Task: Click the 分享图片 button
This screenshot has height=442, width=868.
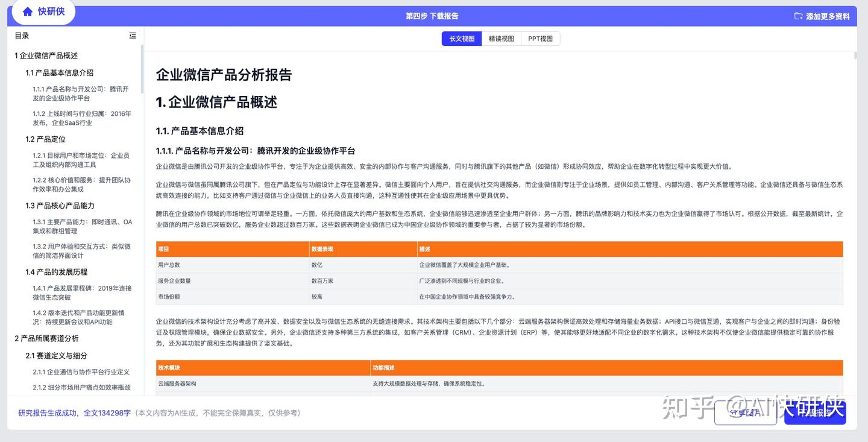Action: point(745,413)
